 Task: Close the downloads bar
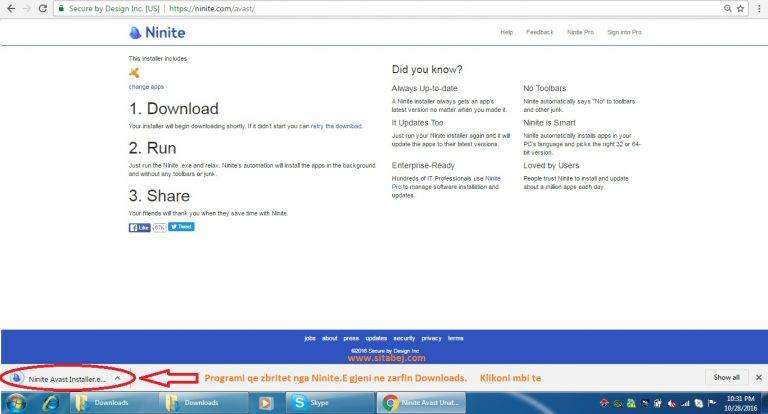759,377
